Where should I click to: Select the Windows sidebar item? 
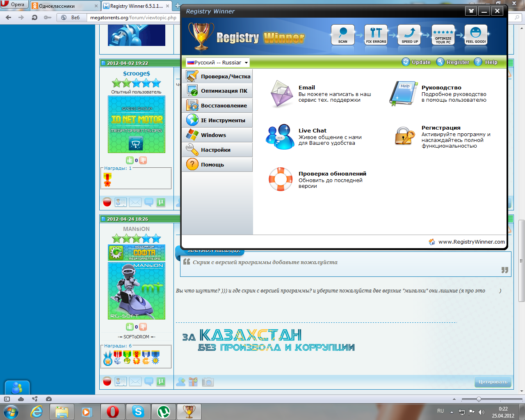click(217, 135)
